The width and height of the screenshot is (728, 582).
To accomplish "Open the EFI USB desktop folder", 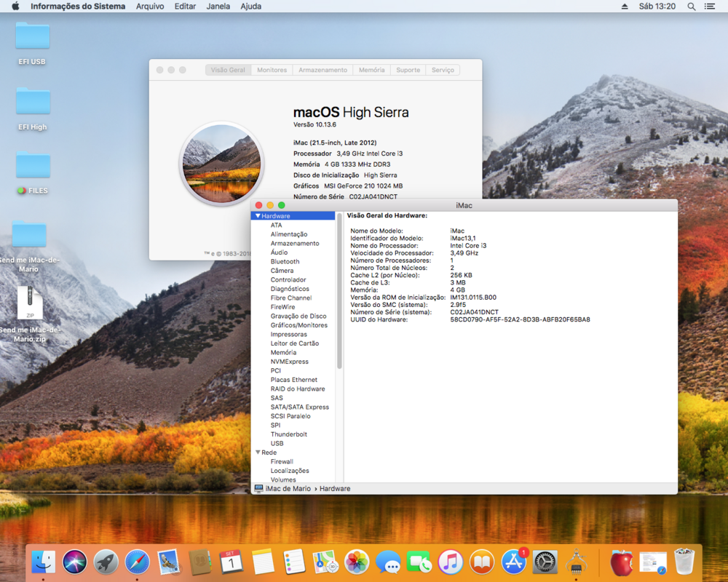I will tap(32, 37).
